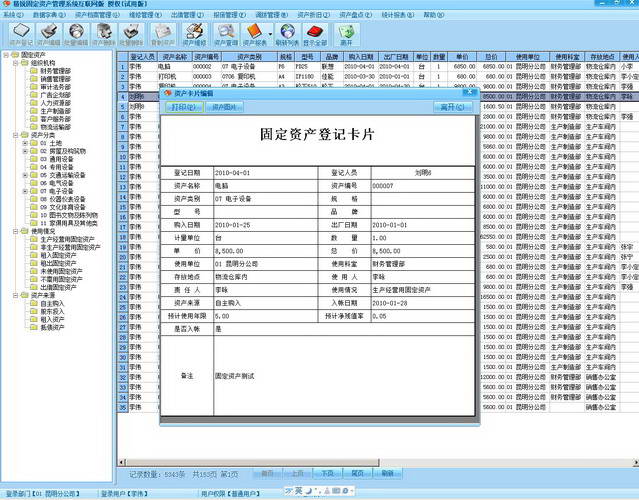Close the 资产卡片编辑 dialog
Viewport: 639px width, 500px height.
(469, 93)
